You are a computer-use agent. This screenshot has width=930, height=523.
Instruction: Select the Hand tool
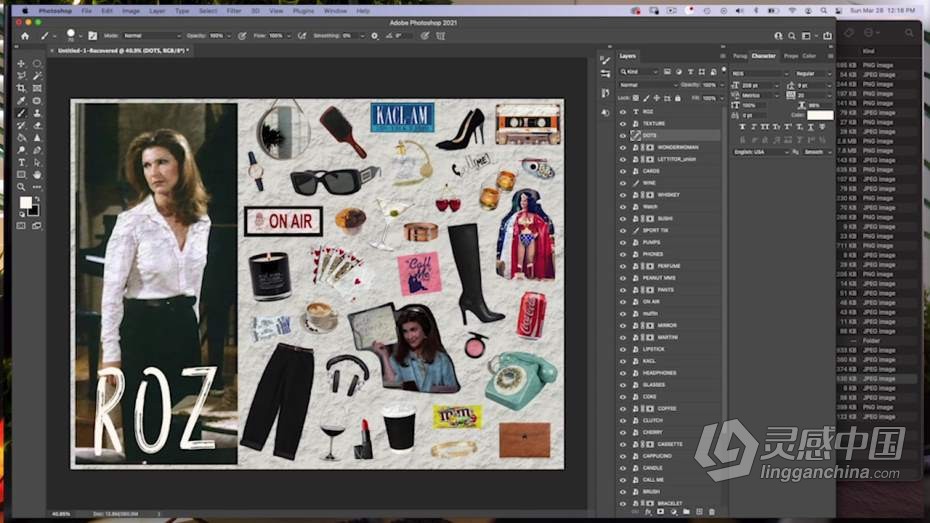(x=37, y=175)
